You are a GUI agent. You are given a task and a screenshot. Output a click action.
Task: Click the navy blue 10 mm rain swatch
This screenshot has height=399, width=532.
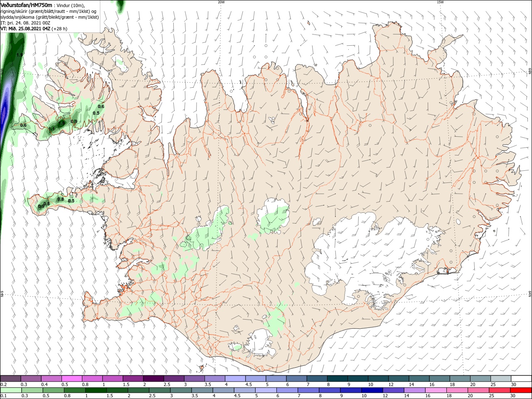click(x=372, y=390)
